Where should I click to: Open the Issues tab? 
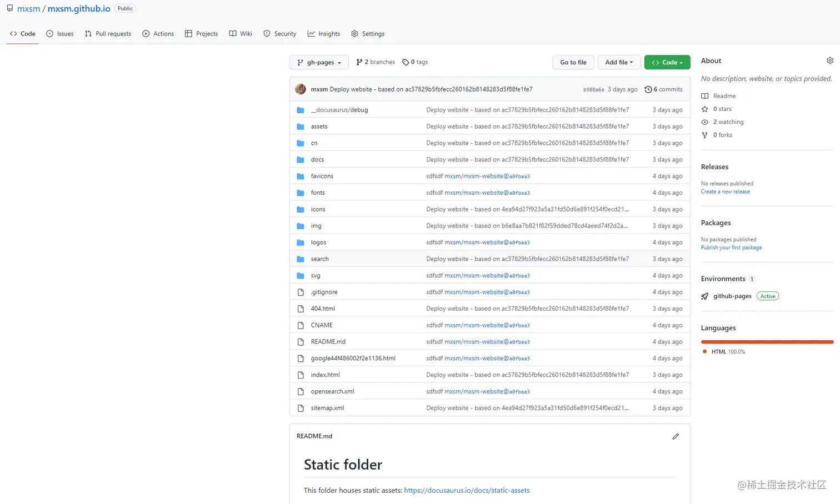[59, 34]
